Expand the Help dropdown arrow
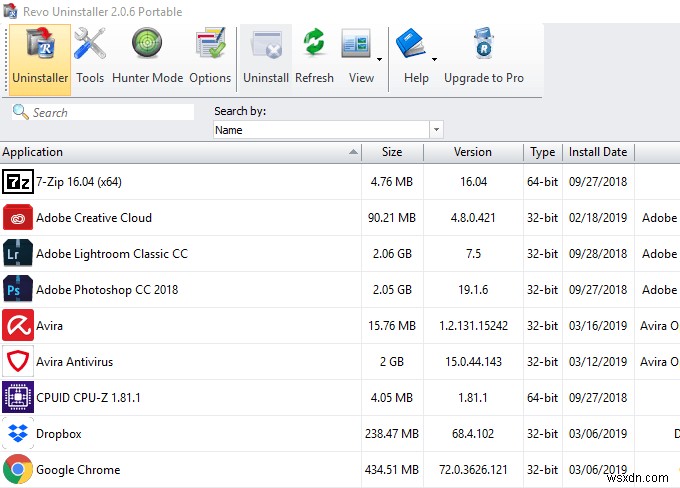This screenshot has height=488, width=680. click(435, 58)
